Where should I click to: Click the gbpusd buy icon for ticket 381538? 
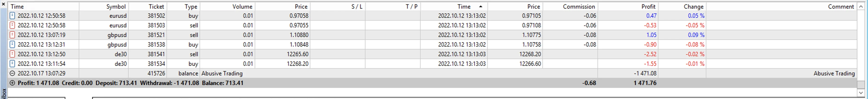point(12,45)
